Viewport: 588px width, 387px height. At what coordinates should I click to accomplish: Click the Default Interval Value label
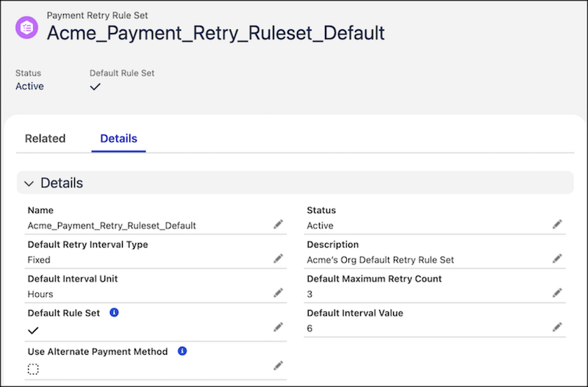point(355,313)
